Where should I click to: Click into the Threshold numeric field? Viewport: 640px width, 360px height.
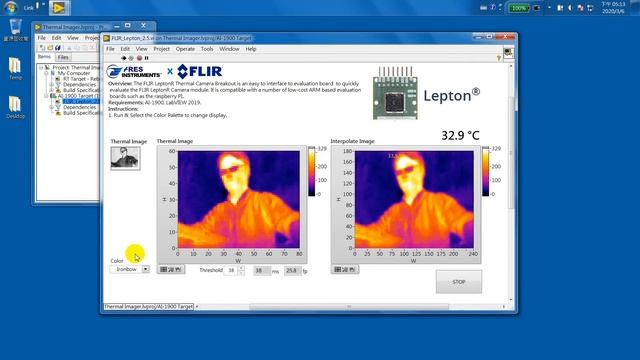[x=231, y=270]
